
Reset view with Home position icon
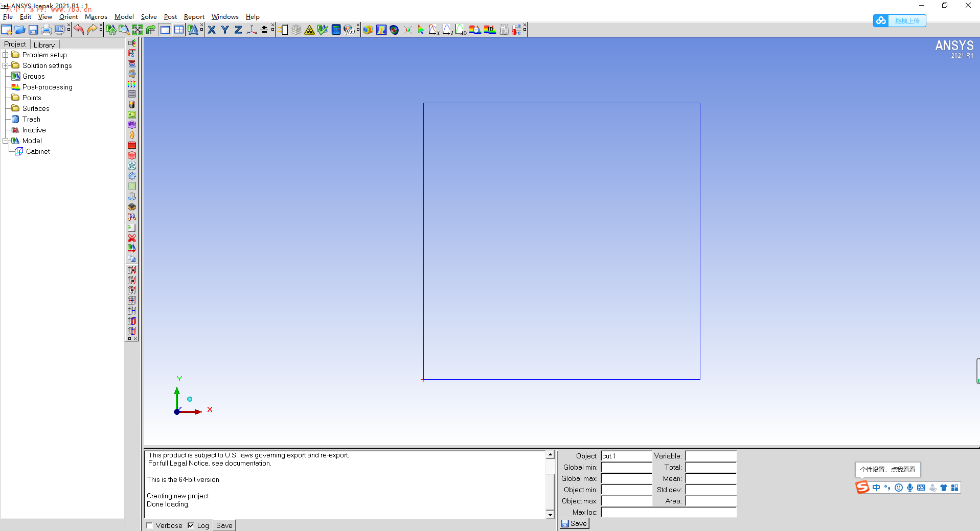(x=111, y=30)
